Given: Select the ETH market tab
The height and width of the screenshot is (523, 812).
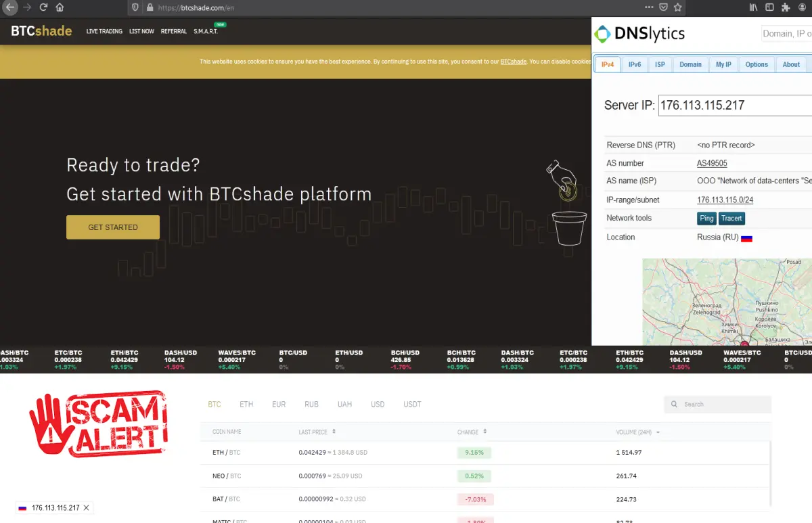Looking at the screenshot, I should [246, 404].
